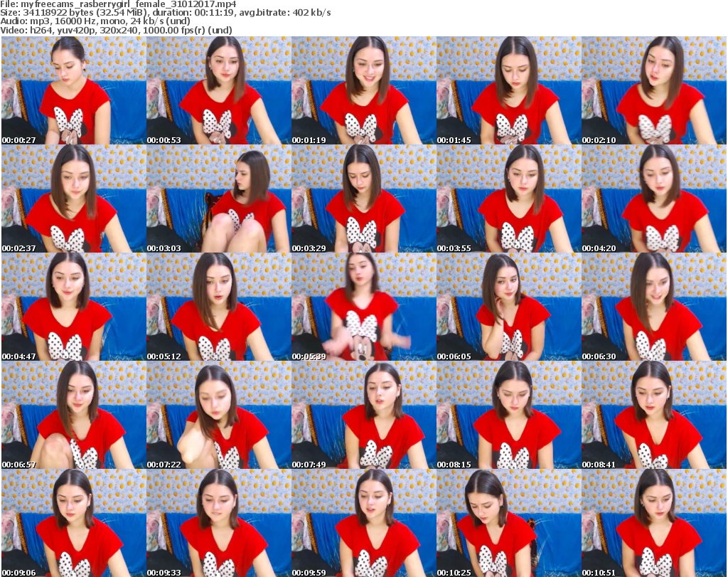Open the thumbnail at 00:07:22
728x577 pixels.
tap(218, 415)
